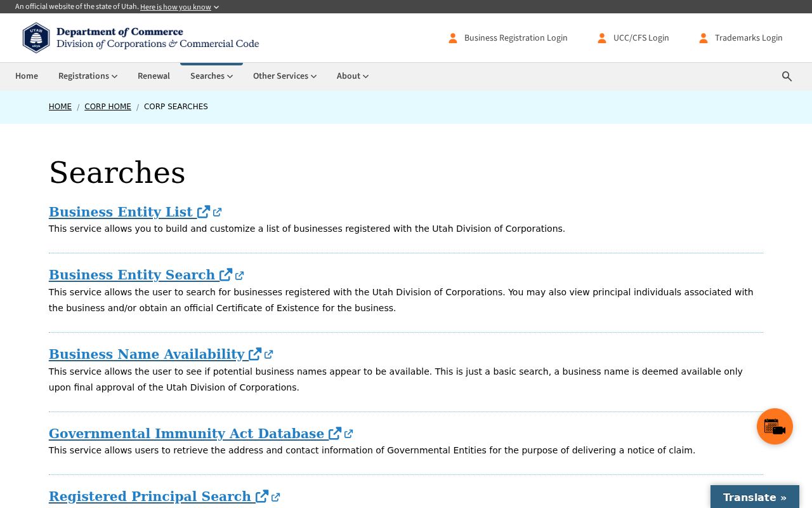Expand the 'Here is how you know' banner

(x=180, y=7)
